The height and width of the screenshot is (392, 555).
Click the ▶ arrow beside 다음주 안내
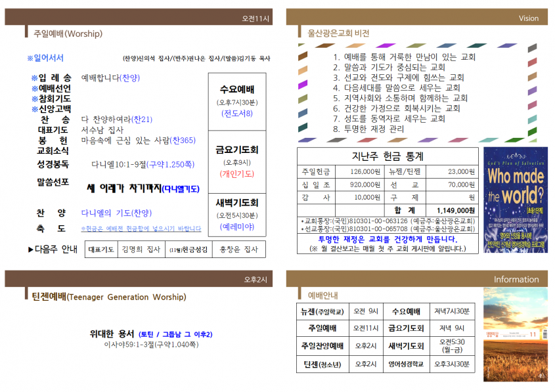31,250
